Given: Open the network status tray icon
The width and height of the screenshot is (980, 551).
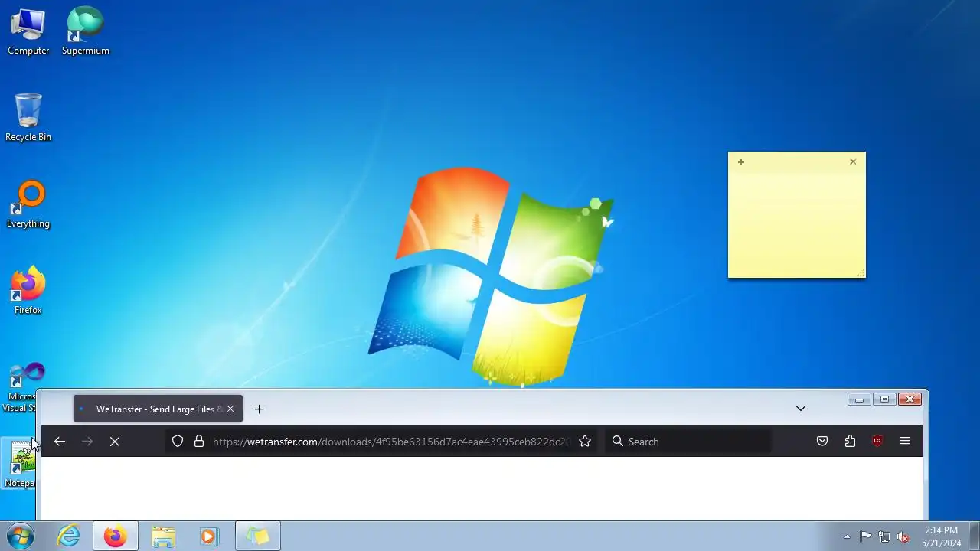Looking at the screenshot, I should (884, 536).
